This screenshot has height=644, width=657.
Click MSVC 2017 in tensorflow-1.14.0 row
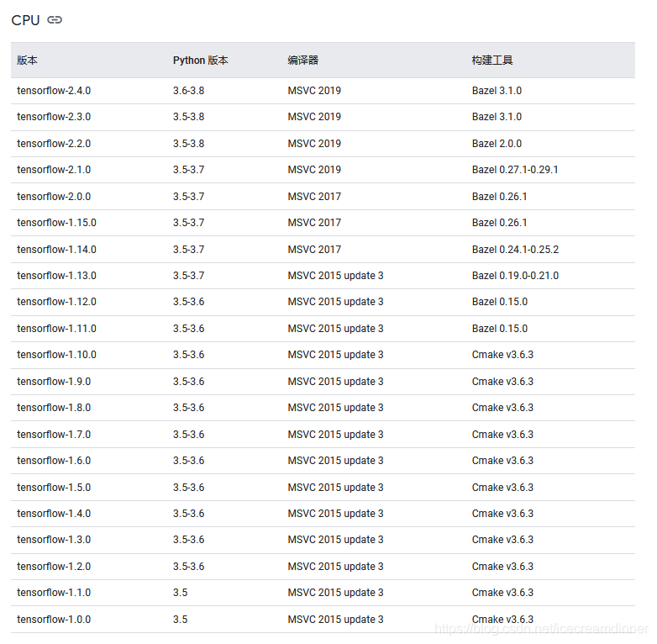(x=314, y=249)
